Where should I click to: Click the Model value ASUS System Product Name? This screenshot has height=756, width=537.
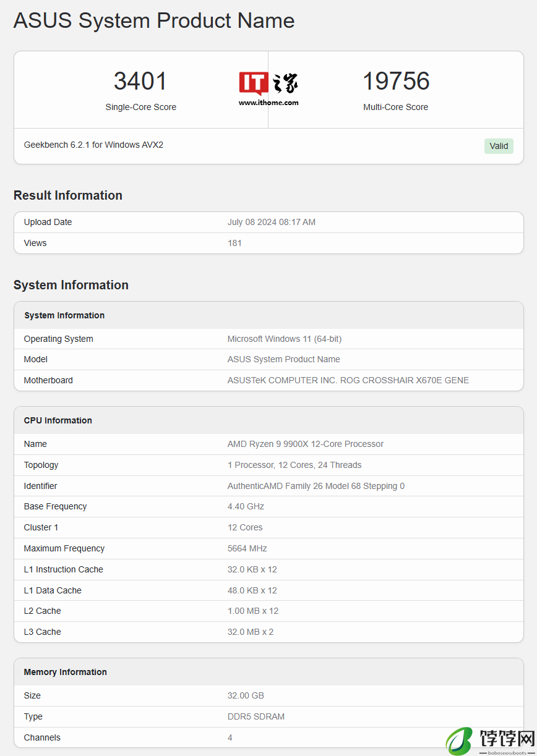coord(284,359)
